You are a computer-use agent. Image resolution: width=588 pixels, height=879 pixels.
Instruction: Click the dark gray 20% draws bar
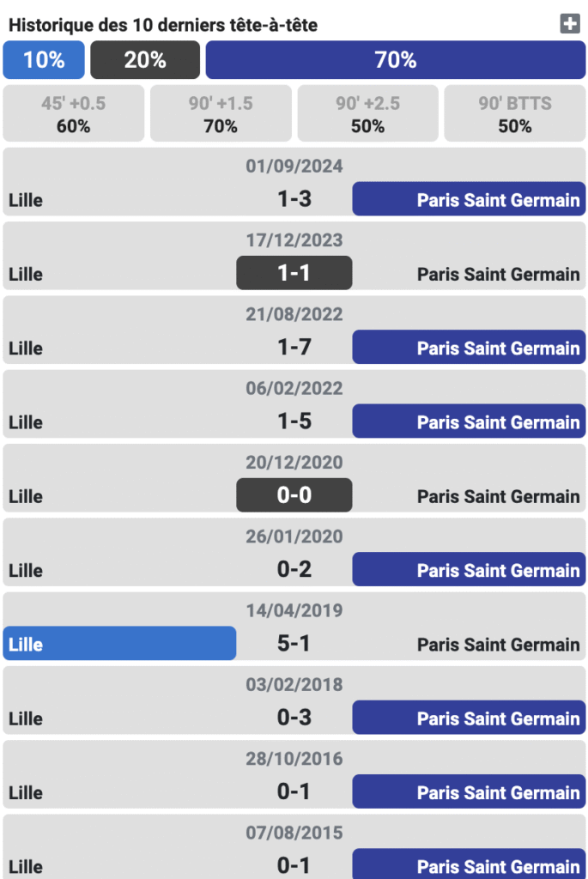[x=145, y=60]
